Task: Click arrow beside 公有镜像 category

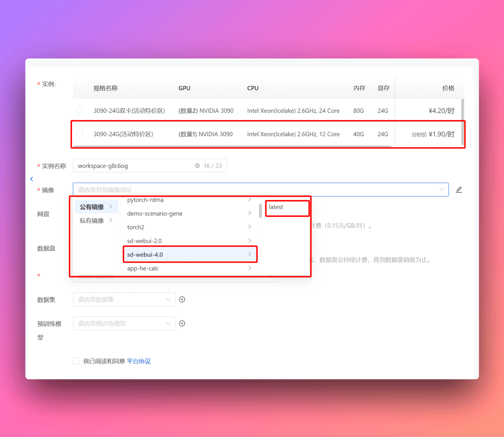Action: tap(111, 207)
